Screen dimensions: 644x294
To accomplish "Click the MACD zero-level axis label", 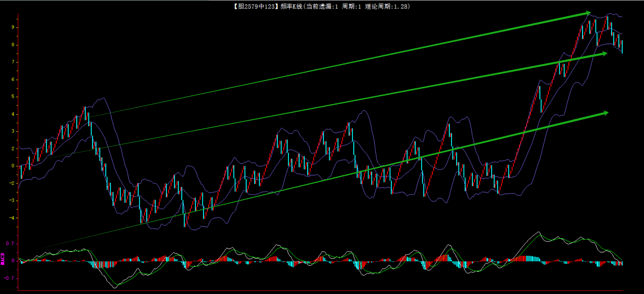I will pyautogui.click(x=13, y=260).
